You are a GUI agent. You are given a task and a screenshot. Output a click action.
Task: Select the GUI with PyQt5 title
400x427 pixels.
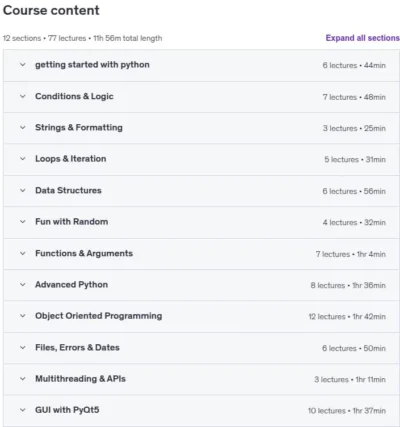click(x=67, y=410)
